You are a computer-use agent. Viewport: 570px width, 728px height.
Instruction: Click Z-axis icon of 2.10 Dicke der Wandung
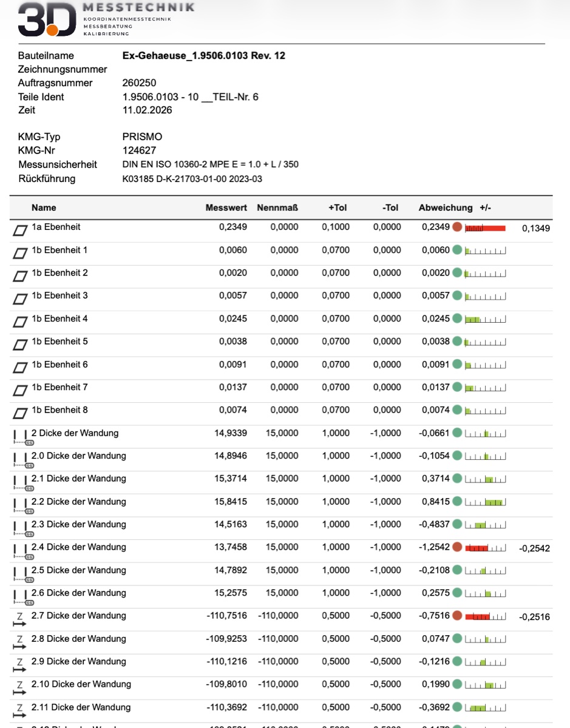pyautogui.click(x=20, y=689)
